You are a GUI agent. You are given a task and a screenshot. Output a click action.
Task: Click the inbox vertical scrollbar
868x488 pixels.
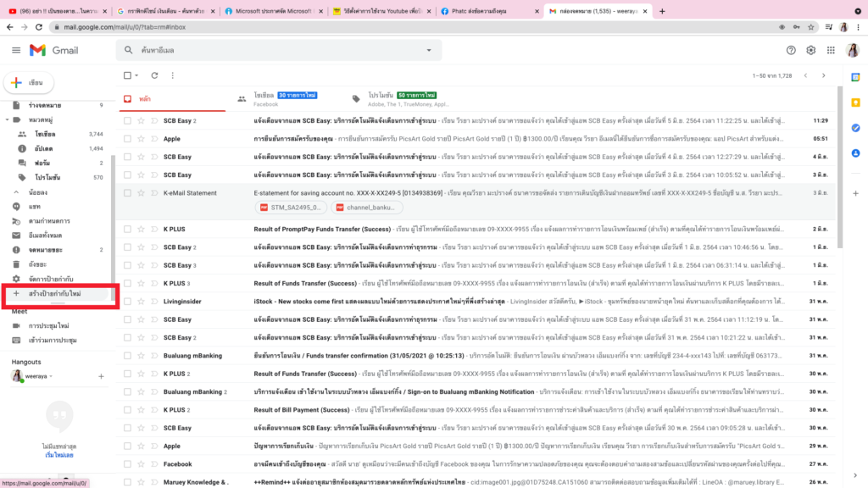click(840, 166)
